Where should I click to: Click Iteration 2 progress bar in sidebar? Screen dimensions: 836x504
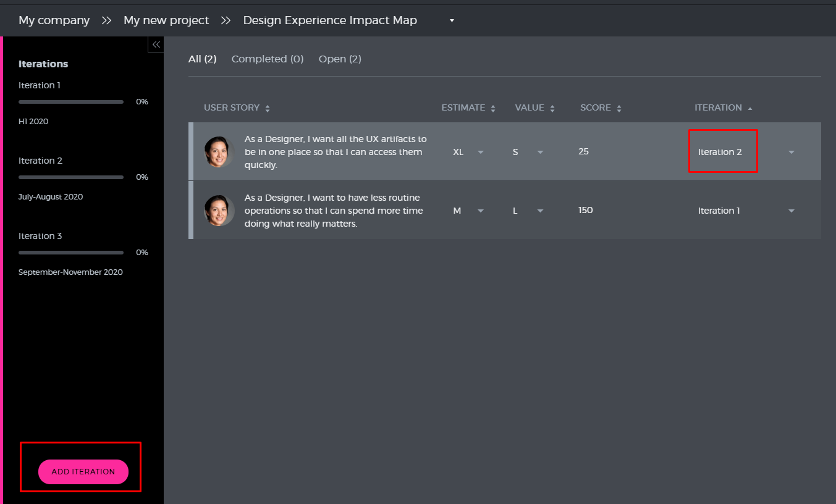coord(71,177)
